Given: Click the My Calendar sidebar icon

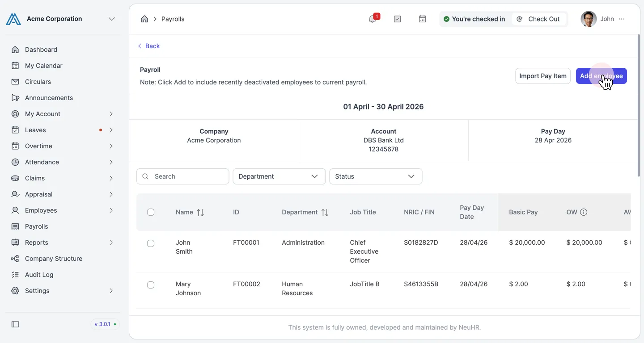Looking at the screenshot, I should pos(15,66).
